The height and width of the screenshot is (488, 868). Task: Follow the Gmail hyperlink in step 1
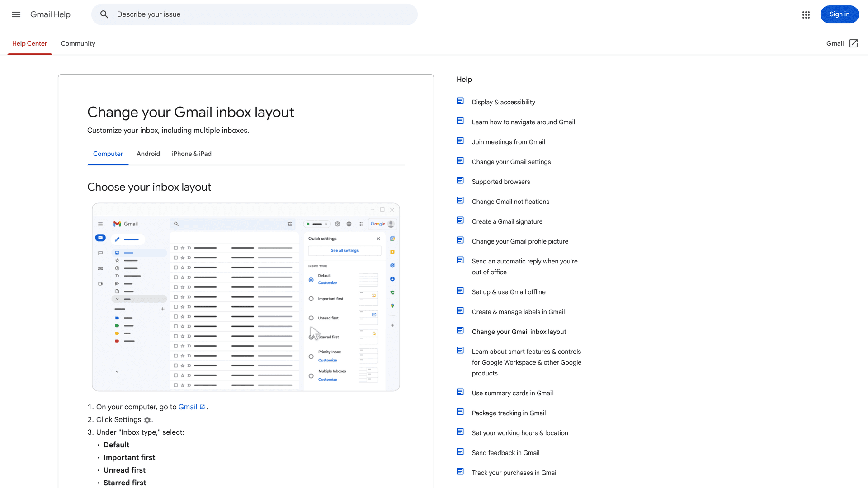coord(188,407)
